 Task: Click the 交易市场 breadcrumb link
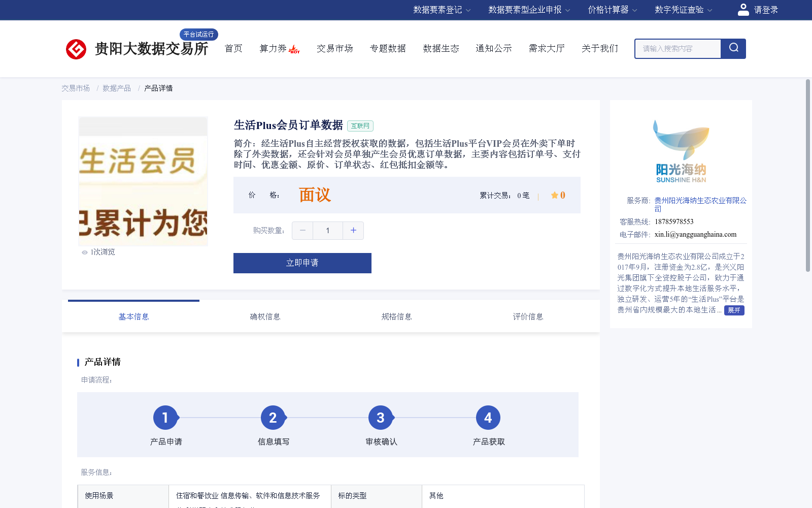76,88
